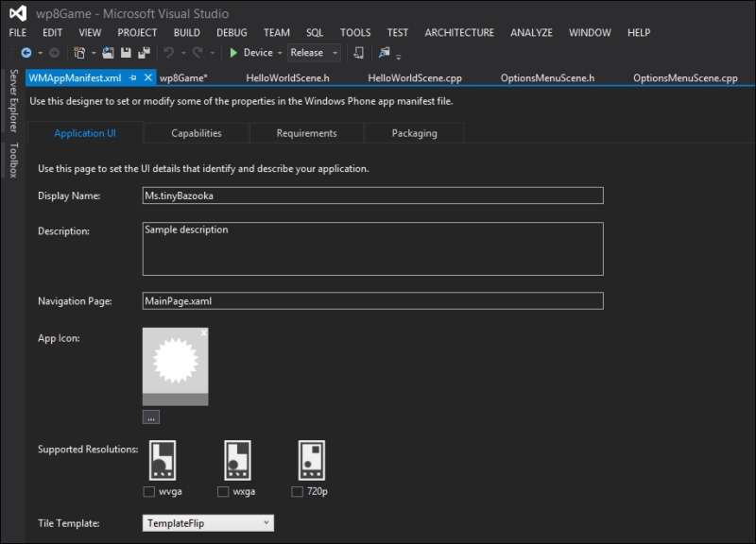Open the DEBUG menu

(232, 32)
